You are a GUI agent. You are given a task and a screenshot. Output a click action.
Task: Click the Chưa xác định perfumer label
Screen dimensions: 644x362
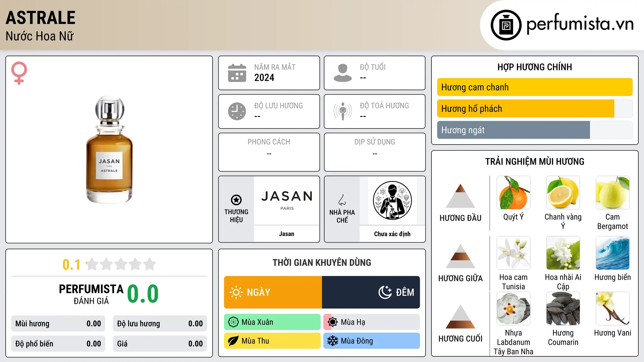(392, 234)
